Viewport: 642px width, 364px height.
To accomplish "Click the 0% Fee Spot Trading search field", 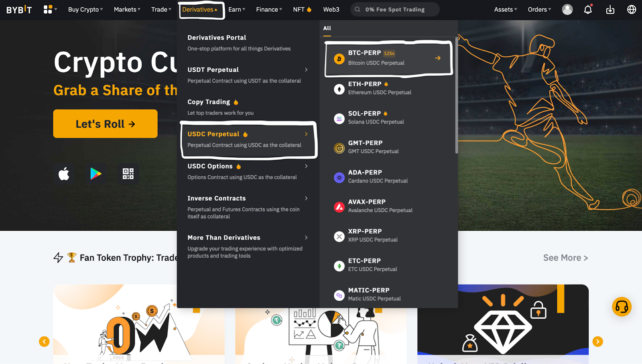I will point(395,9).
